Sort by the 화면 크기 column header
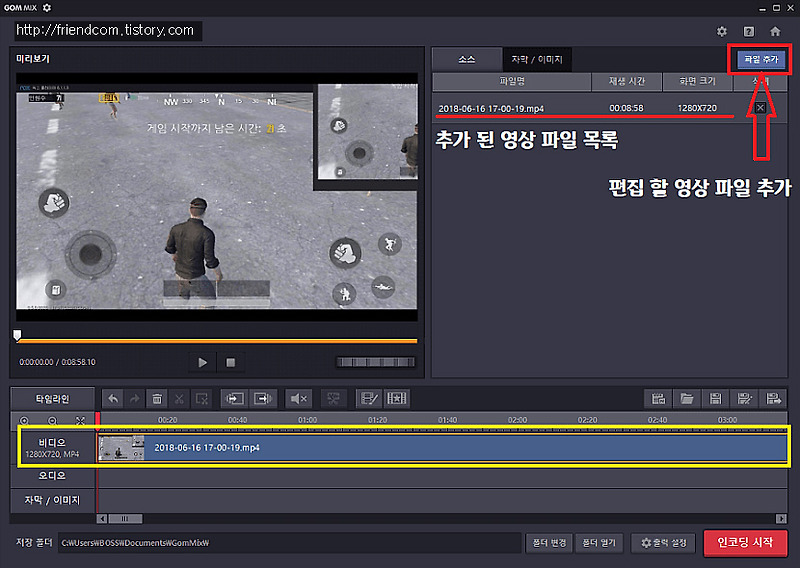The image size is (800, 568). [x=697, y=82]
